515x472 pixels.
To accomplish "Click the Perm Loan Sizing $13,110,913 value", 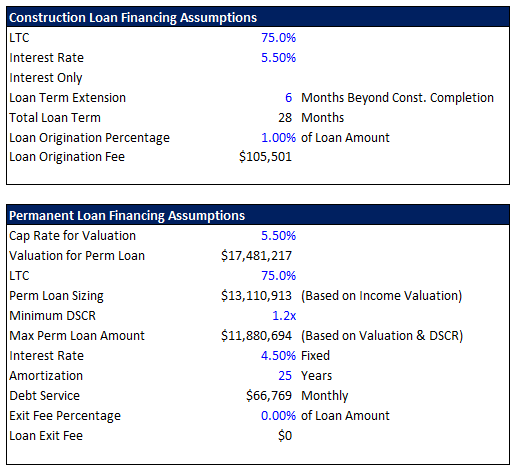I will pyautogui.click(x=256, y=296).
